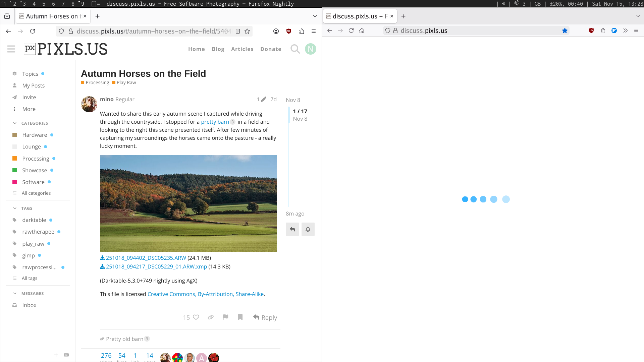Reply to mino's post
The width and height of the screenshot is (644, 362).
click(265, 317)
